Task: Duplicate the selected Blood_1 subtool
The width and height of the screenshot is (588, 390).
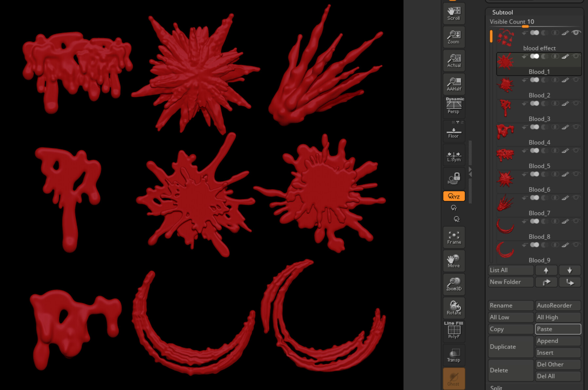Action: [510, 346]
